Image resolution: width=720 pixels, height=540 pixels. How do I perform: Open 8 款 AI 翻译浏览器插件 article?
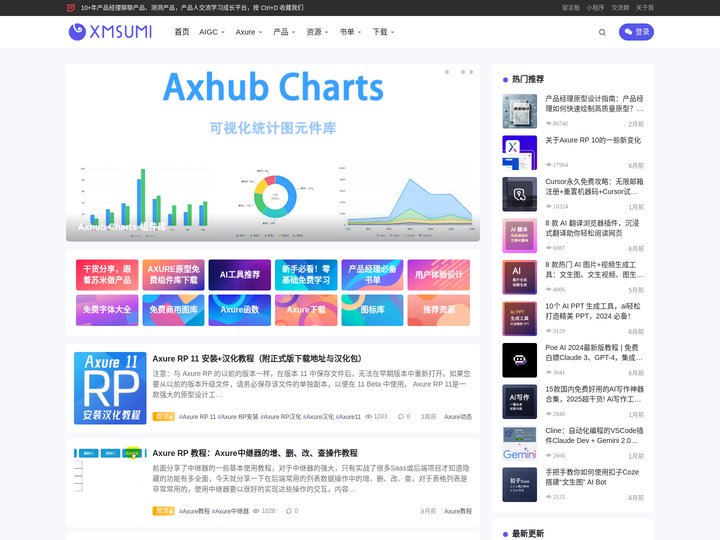(592, 228)
